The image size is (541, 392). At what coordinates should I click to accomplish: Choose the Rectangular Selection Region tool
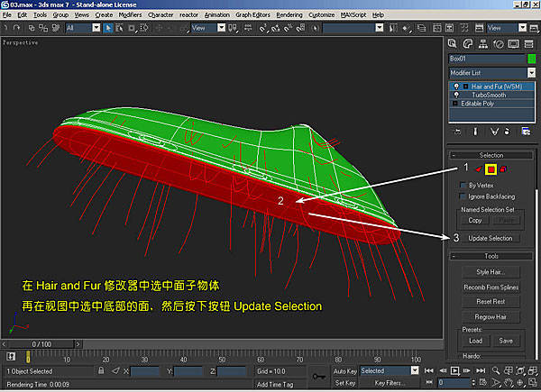[x=132, y=28]
